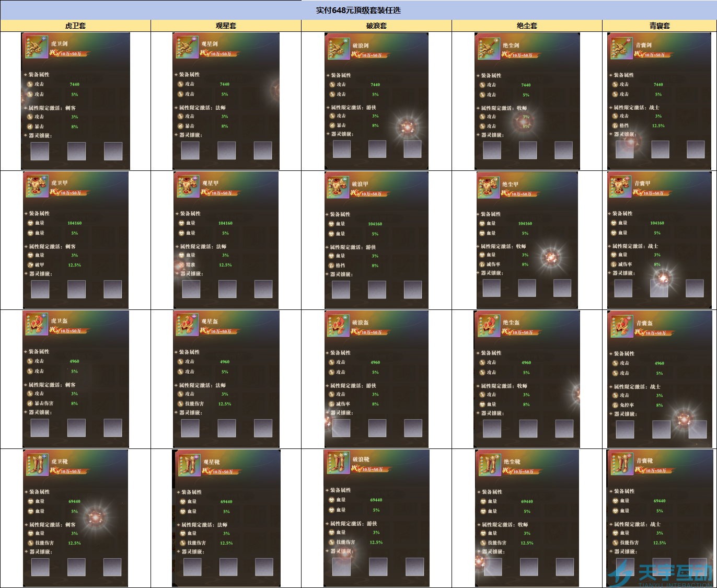
Task: Open the 观星靴 boots icon
Action: (189, 465)
